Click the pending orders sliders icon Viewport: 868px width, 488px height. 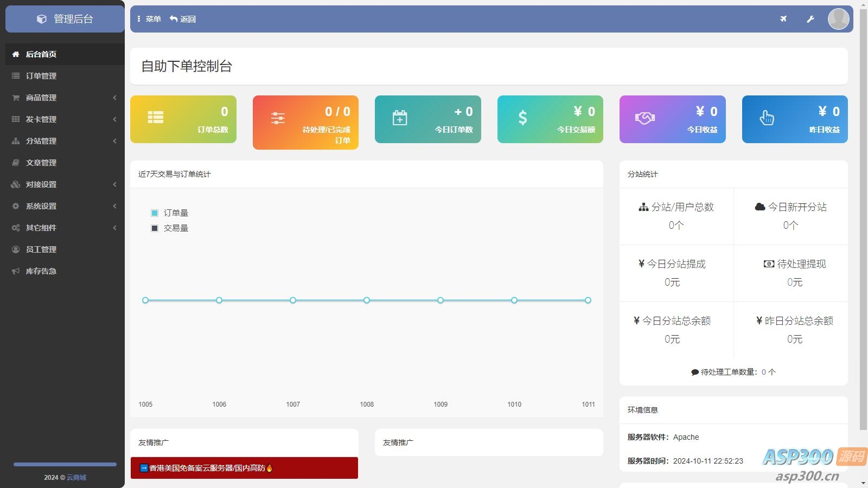pyautogui.click(x=278, y=118)
